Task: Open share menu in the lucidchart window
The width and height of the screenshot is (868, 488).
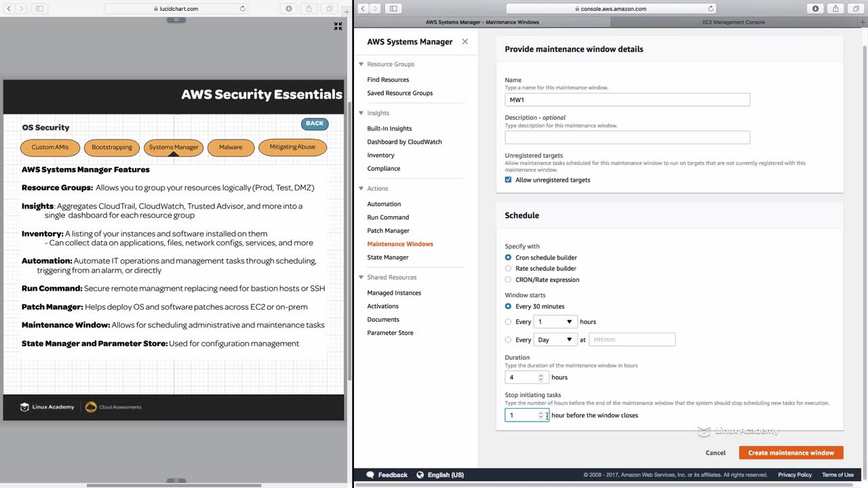Action: pos(309,9)
